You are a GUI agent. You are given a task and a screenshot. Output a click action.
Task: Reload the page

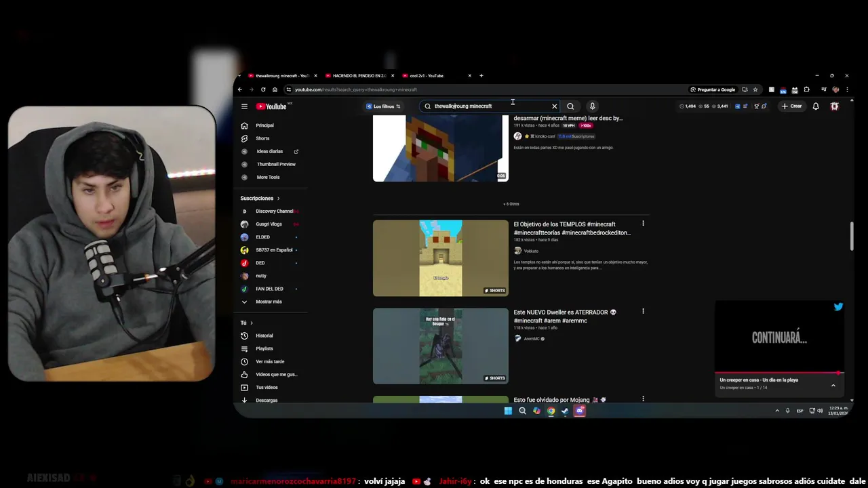coord(263,89)
